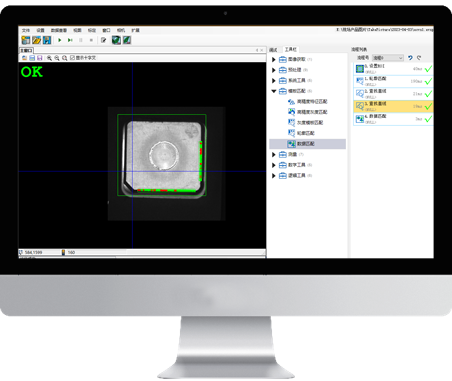452x381 pixels.
Task: Expand the 图像获取 tool category
Action: [x=274, y=60]
